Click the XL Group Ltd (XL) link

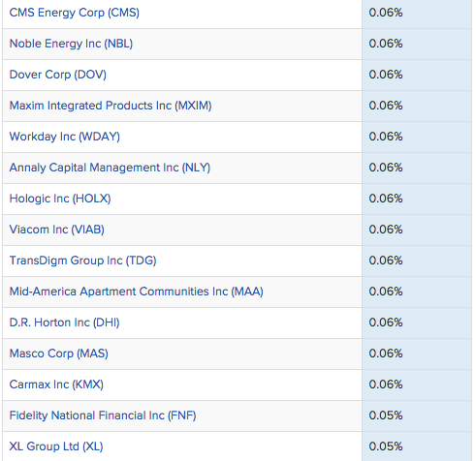[x=56, y=446]
